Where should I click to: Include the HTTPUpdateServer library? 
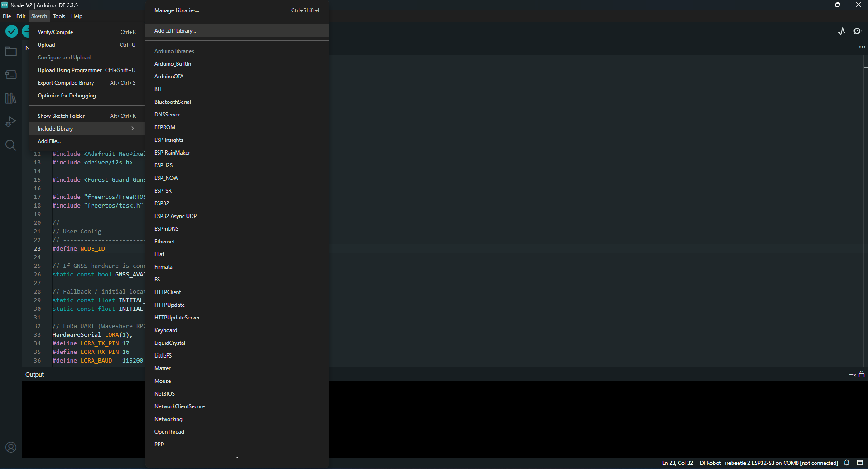237,318
